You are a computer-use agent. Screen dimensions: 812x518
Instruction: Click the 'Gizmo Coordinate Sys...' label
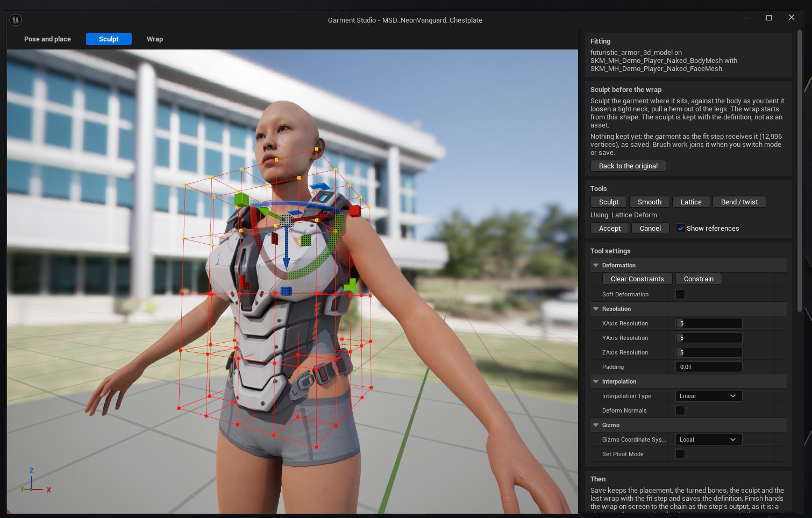click(634, 439)
